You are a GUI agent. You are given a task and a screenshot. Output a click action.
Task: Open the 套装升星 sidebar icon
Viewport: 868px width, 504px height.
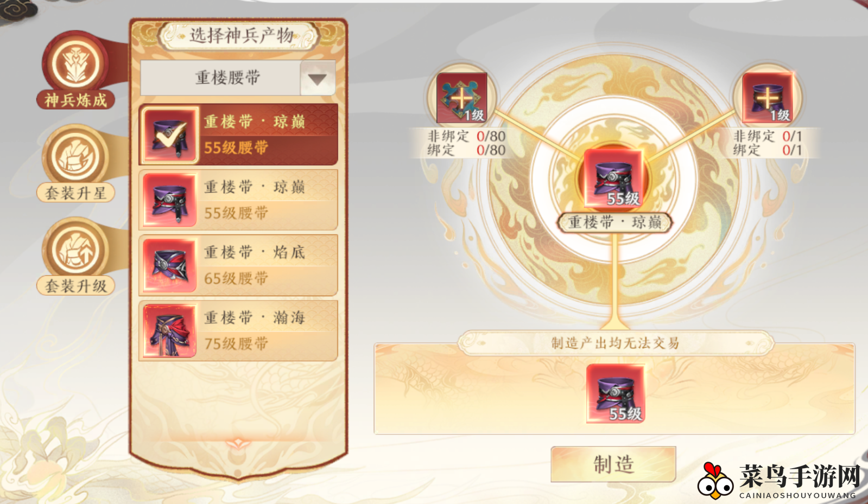click(x=76, y=156)
